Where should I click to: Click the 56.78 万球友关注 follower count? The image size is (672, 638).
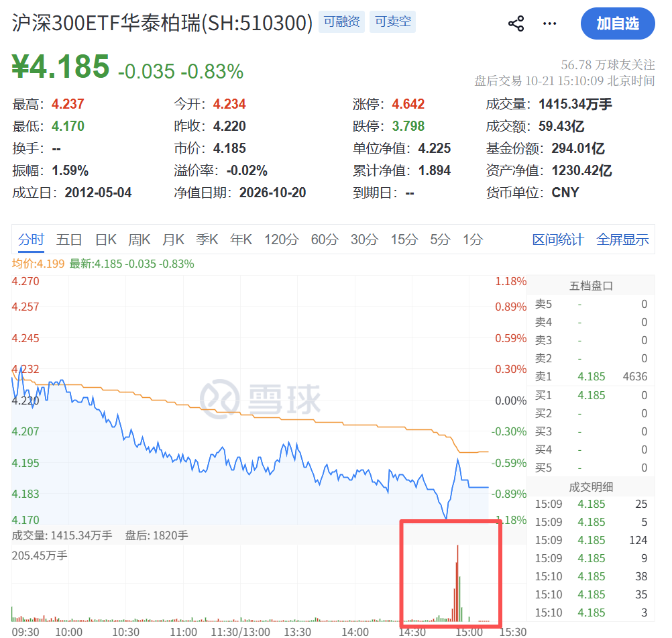click(x=608, y=65)
